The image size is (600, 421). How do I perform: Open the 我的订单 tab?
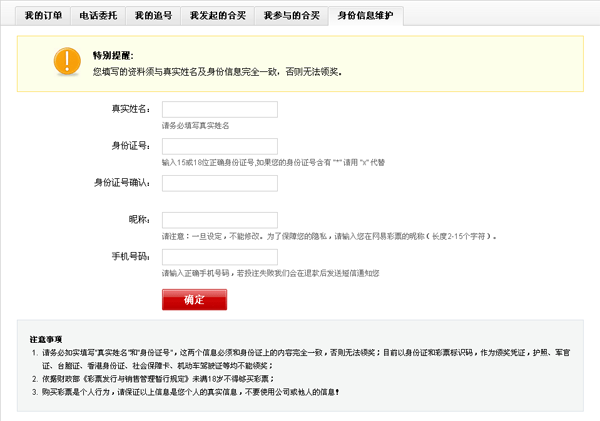tap(43, 17)
